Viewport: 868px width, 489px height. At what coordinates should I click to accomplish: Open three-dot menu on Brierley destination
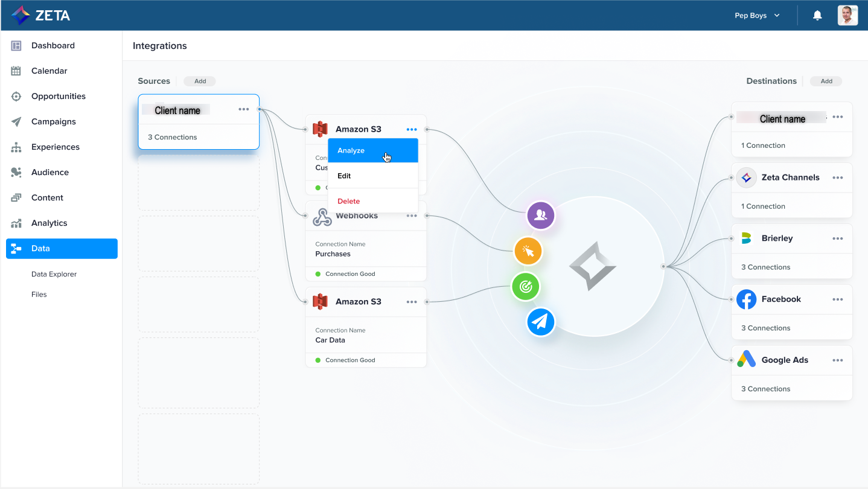pyautogui.click(x=837, y=238)
